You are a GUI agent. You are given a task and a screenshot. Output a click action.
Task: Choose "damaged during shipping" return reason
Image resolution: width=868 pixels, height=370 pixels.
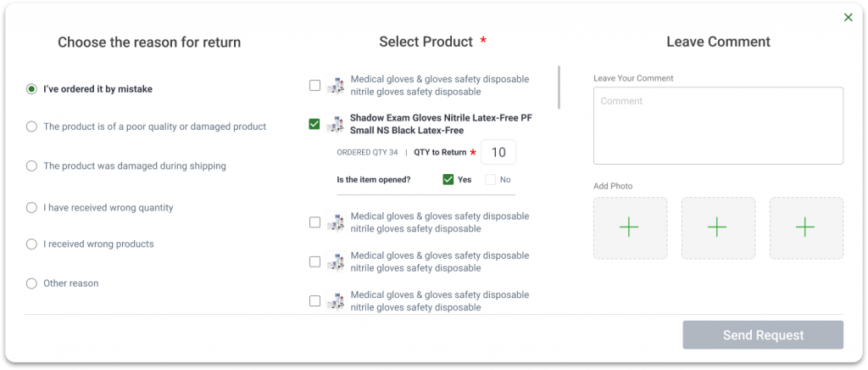click(x=31, y=166)
